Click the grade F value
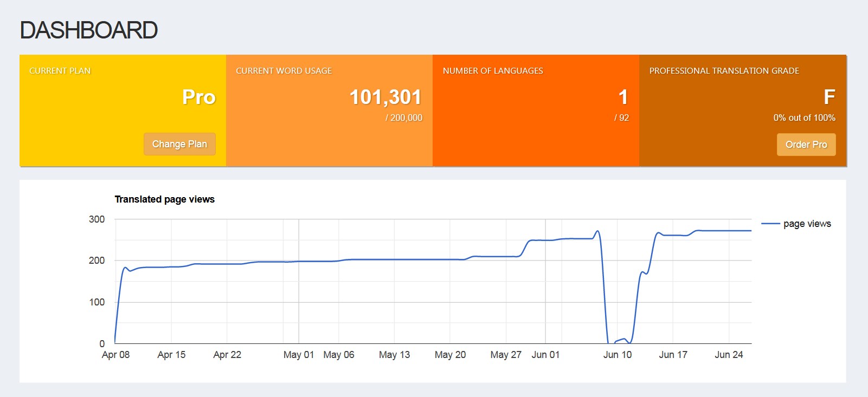 829,97
